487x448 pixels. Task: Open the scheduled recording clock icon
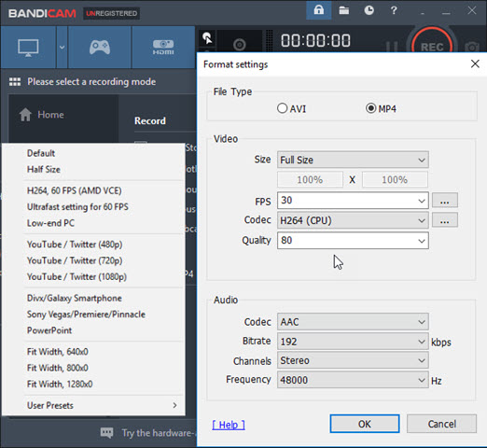tap(369, 10)
